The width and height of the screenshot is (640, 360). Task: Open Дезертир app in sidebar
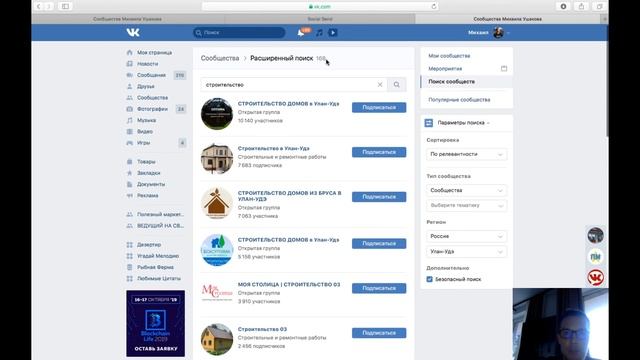click(x=149, y=244)
